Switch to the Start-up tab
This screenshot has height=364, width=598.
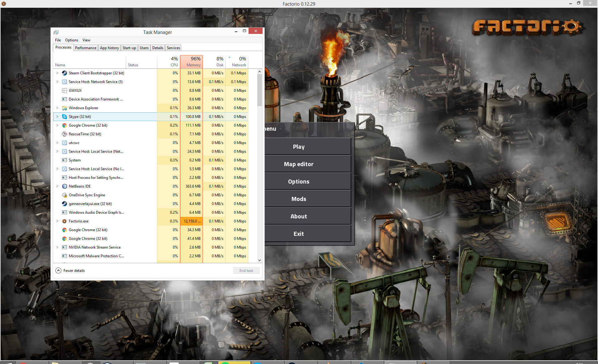(129, 48)
